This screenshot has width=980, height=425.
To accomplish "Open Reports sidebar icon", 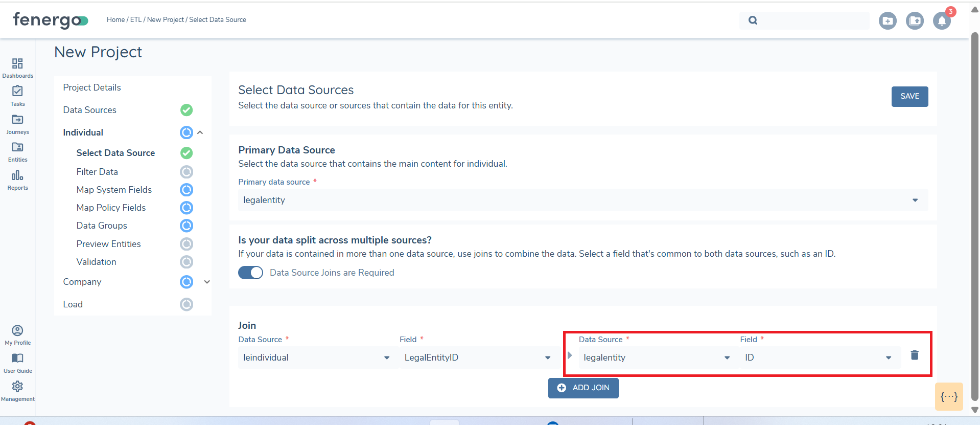I will 17,176.
